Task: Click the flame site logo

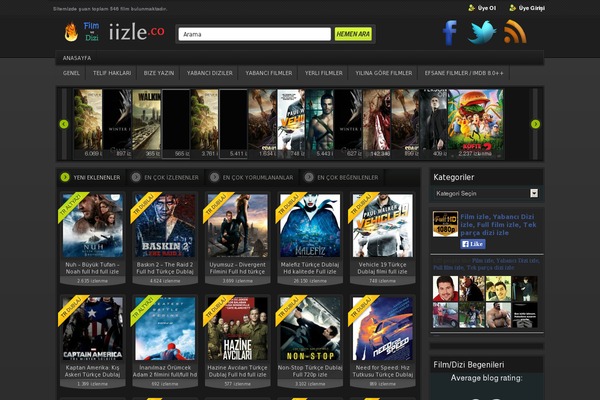Action: click(x=71, y=32)
